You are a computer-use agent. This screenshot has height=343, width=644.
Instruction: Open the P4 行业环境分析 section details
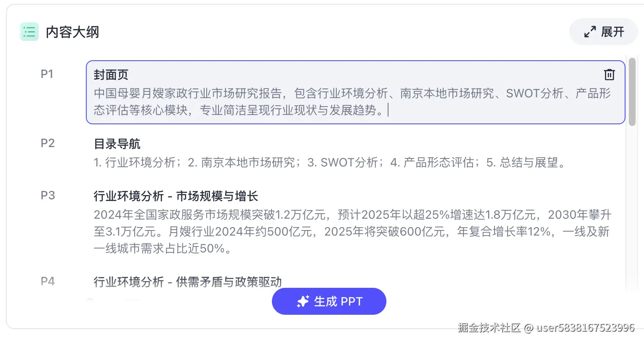(x=187, y=281)
